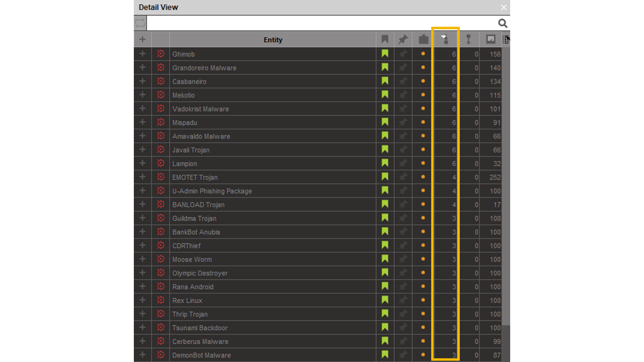Expand the Mekotio row with plus
The width and height of the screenshot is (644, 362).
click(142, 95)
